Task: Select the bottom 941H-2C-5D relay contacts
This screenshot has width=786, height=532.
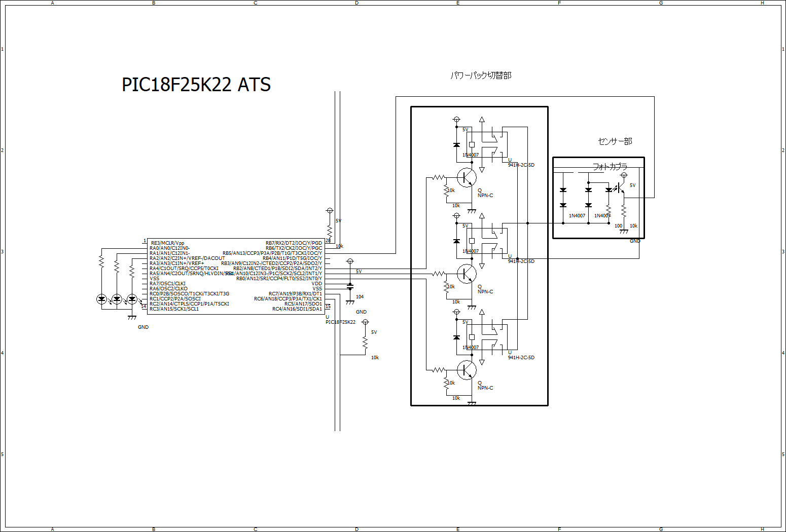Action: tap(494, 337)
